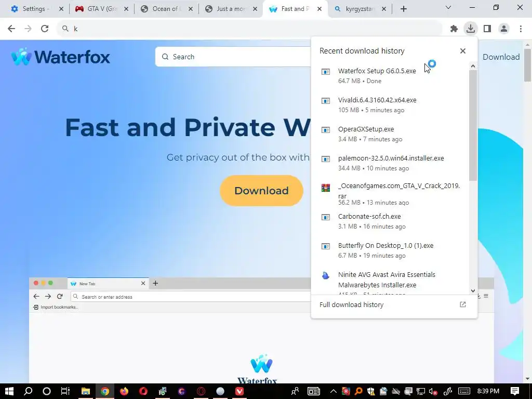The image size is (532, 399).
Task: Click the file icon next to OperaGXSetup.exe
Action: (x=326, y=130)
